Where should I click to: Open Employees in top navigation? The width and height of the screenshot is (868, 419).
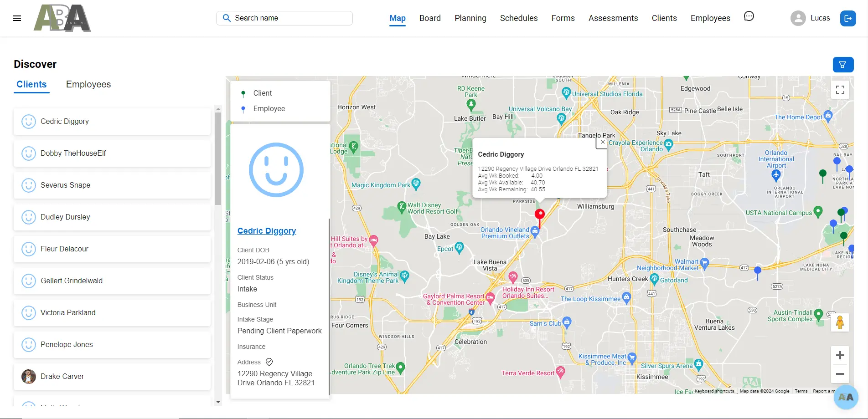(710, 18)
